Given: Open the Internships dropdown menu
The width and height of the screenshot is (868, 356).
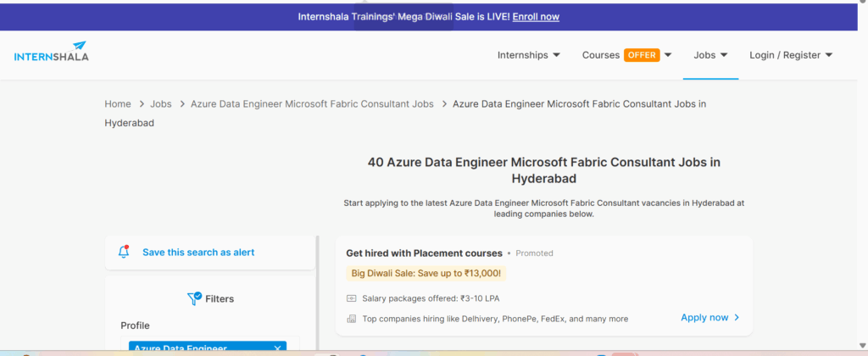Looking at the screenshot, I should [x=529, y=55].
